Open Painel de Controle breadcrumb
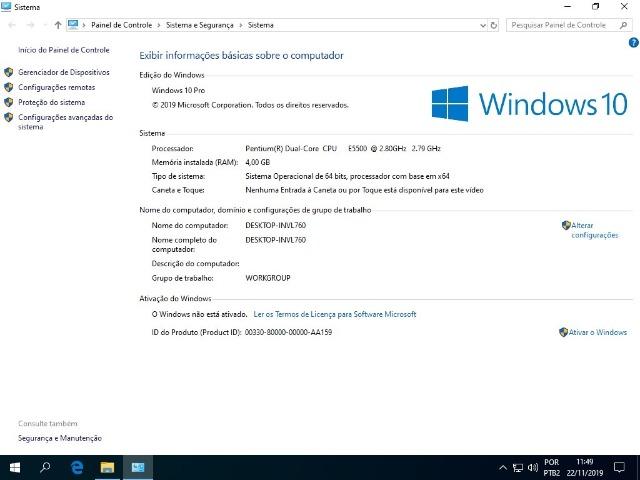 click(x=121, y=25)
